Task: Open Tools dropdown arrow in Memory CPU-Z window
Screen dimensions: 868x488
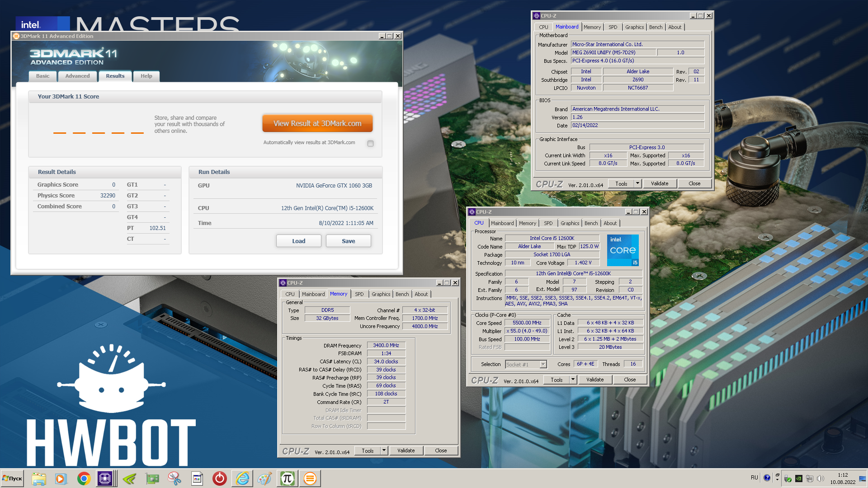Action: 384,450
